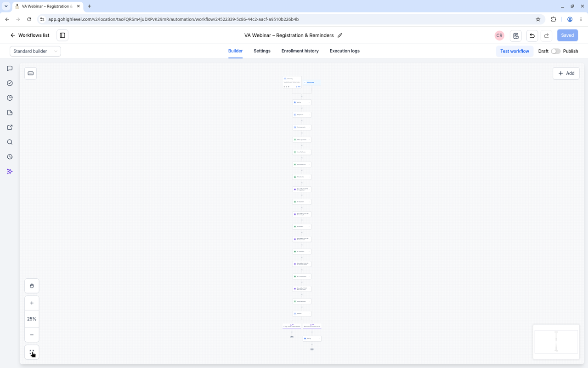Edit workflow name with pencil icon

coord(340,35)
